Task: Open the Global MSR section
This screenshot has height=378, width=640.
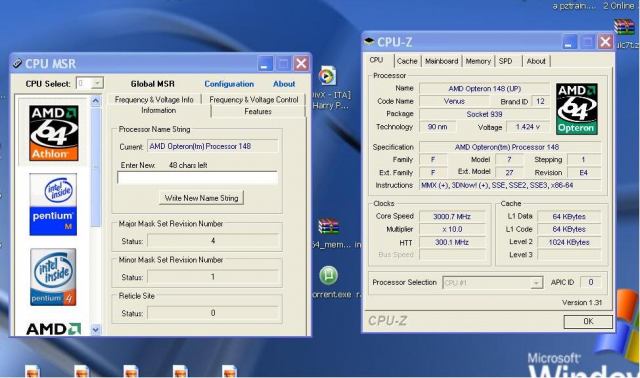Action: 153,84
